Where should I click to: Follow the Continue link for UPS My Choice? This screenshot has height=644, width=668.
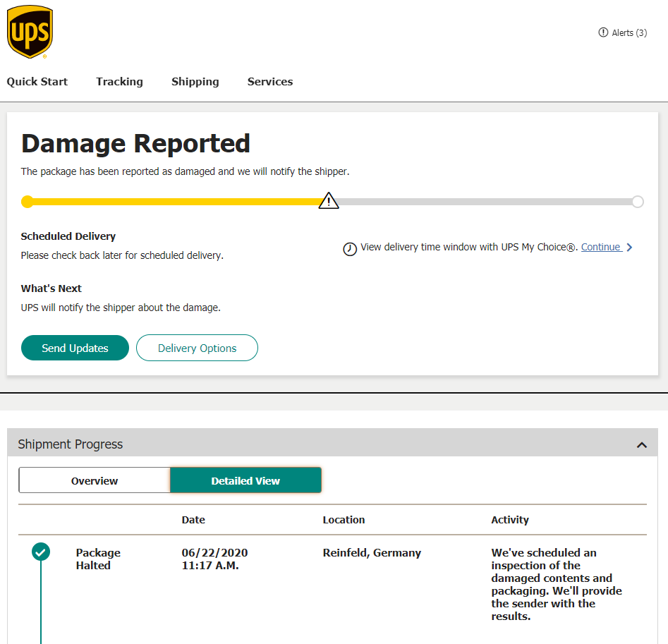click(601, 247)
